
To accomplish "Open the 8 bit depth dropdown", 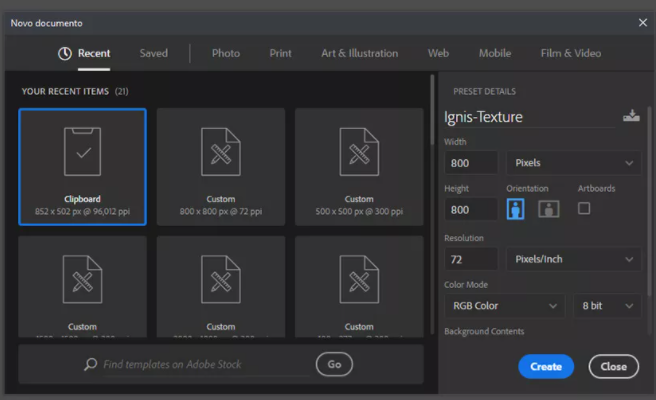I will pos(607,306).
